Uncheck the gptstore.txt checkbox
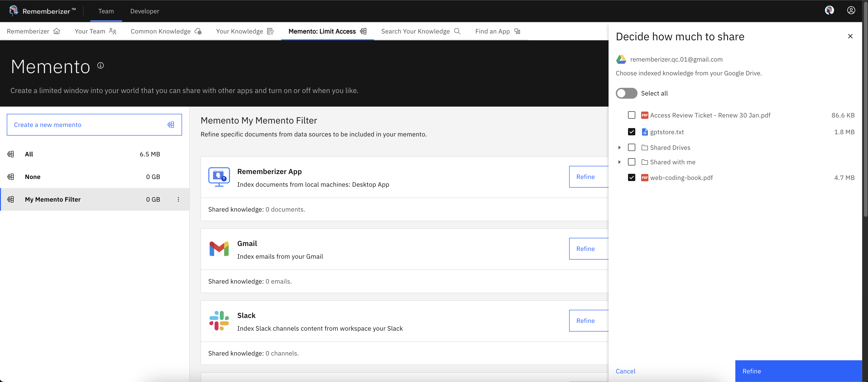The image size is (868, 382). pyautogui.click(x=631, y=132)
